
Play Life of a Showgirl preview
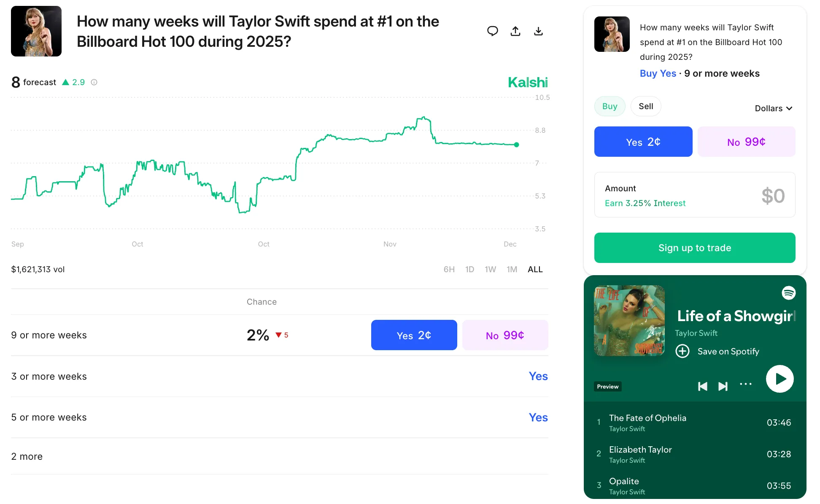tap(780, 379)
